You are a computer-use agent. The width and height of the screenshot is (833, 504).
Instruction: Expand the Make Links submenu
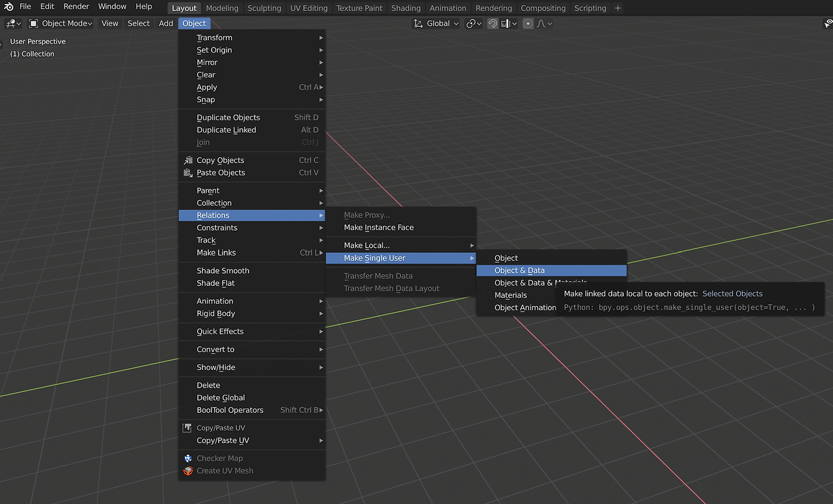(252, 252)
